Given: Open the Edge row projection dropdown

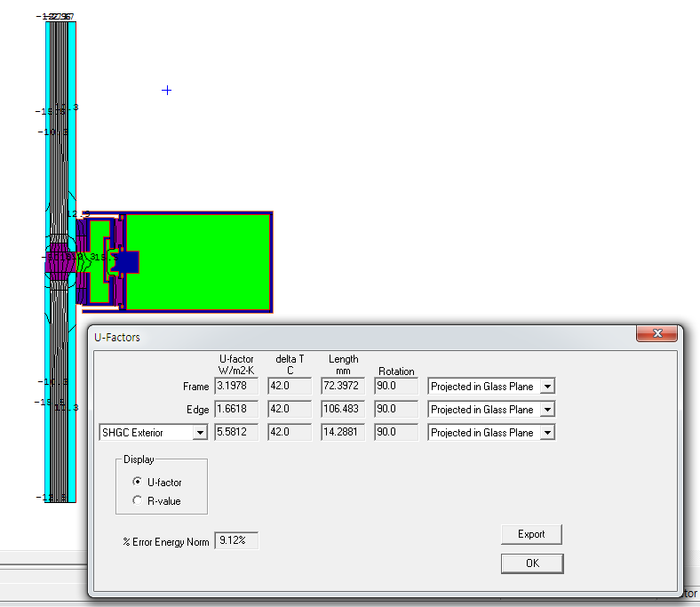Looking at the screenshot, I should (x=547, y=410).
